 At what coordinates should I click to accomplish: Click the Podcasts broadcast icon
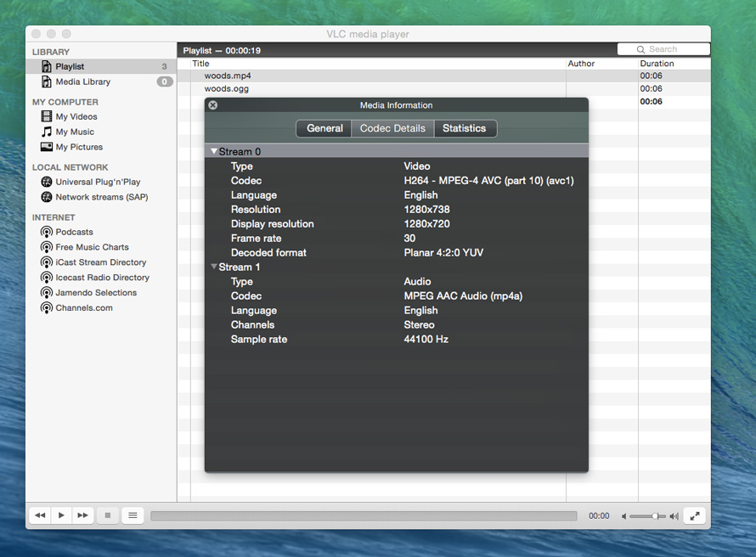tap(46, 233)
